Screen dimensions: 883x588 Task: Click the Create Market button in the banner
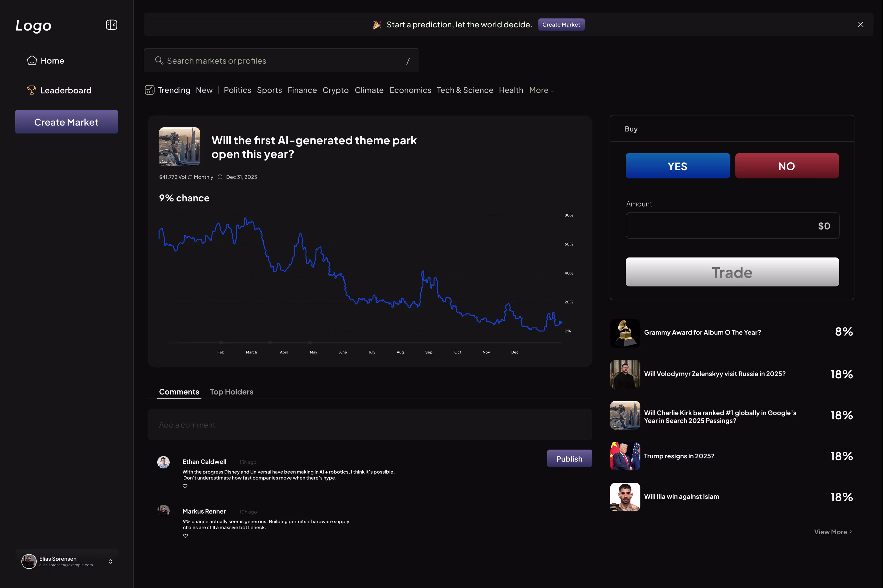[561, 25]
